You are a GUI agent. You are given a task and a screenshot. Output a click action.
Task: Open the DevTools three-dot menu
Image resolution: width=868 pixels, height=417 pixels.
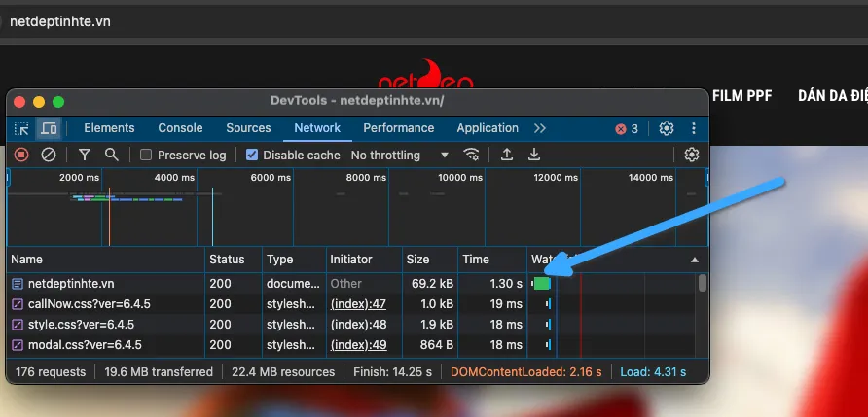[x=693, y=129]
